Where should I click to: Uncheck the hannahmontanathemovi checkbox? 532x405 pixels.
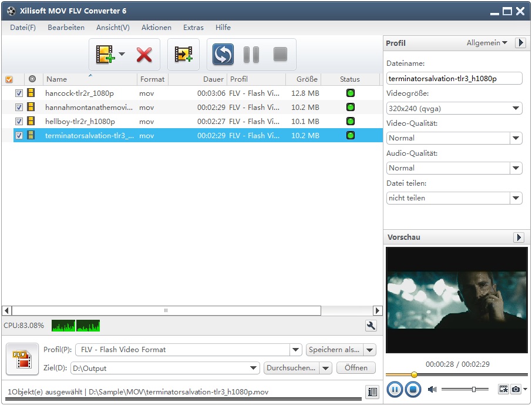pyautogui.click(x=19, y=108)
